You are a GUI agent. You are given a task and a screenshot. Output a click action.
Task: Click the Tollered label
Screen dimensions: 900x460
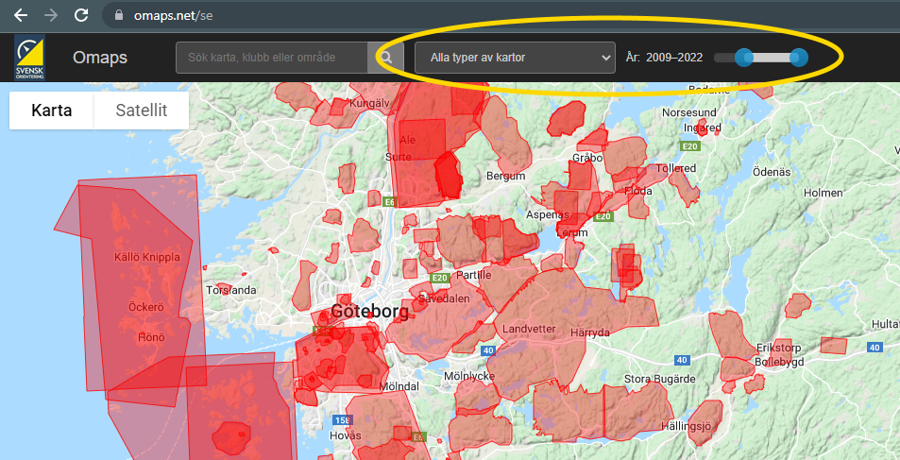(676, 168)
